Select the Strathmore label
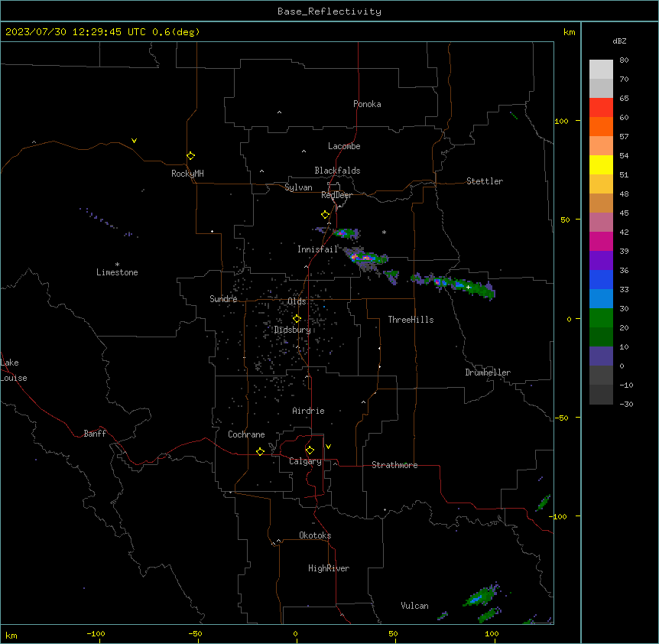The height and width of the screenshot is (644, 659). 394,465
